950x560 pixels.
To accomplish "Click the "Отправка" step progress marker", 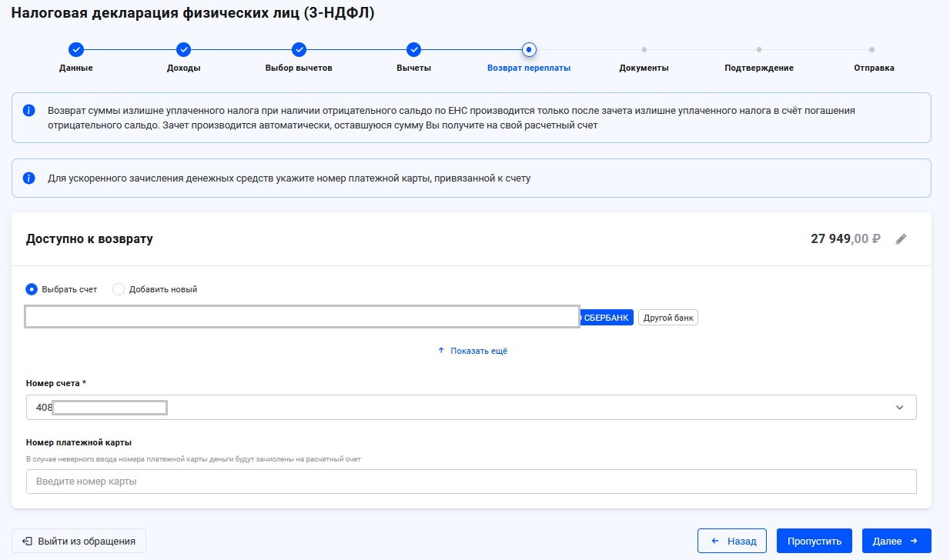I will coord(871,50).
